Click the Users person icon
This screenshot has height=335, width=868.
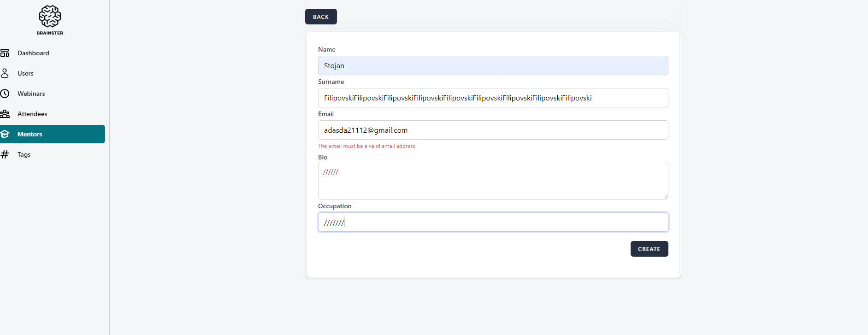[x=5, y=73]
